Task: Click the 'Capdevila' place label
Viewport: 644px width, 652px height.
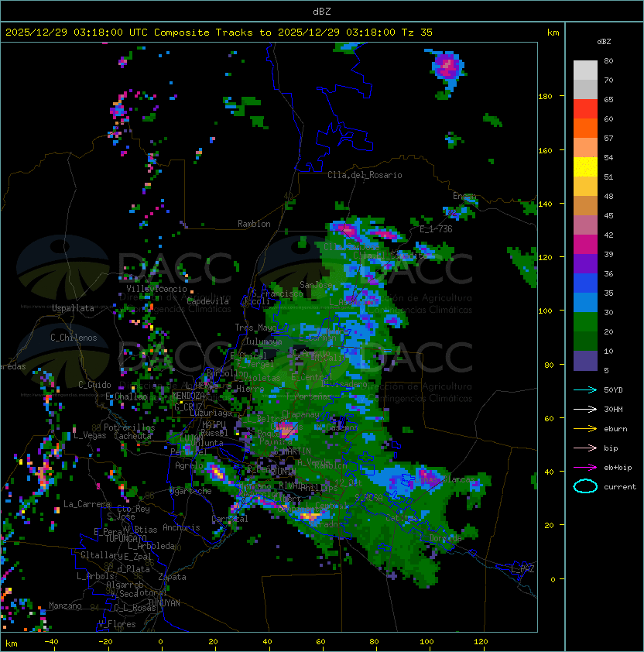Action: [x=208, y=301]
